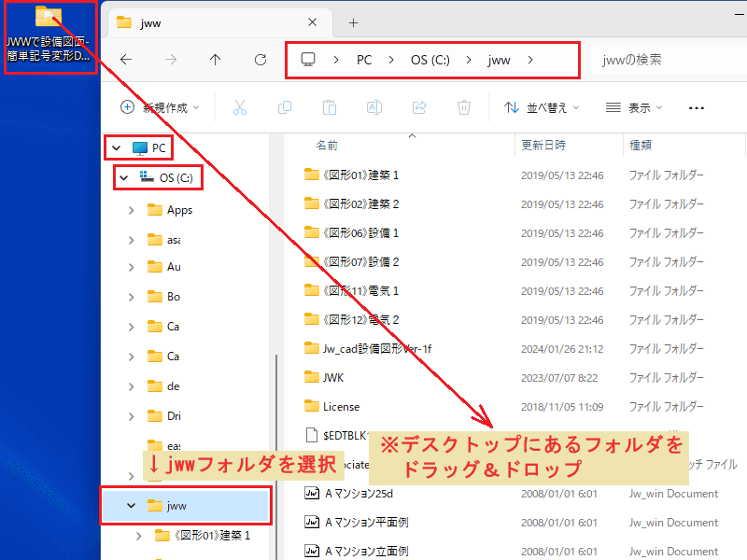Click the back navigation arrow
747x560 pixels.
point(125,61)
